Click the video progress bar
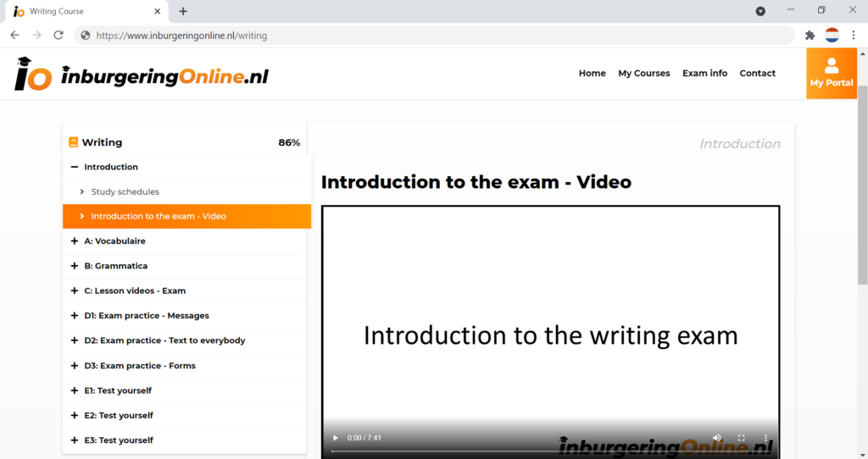 coord(550,451)
